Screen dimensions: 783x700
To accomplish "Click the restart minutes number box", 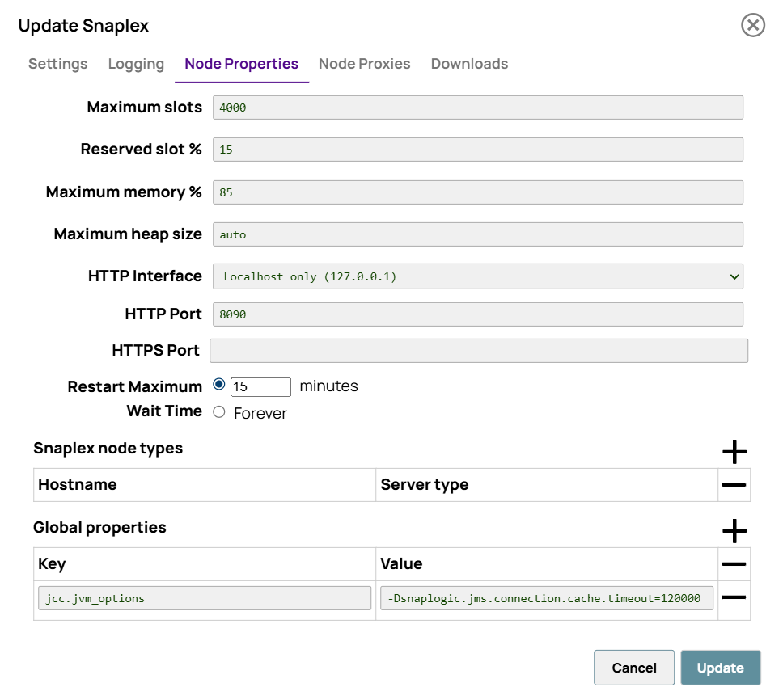I will tap(260, 387).
